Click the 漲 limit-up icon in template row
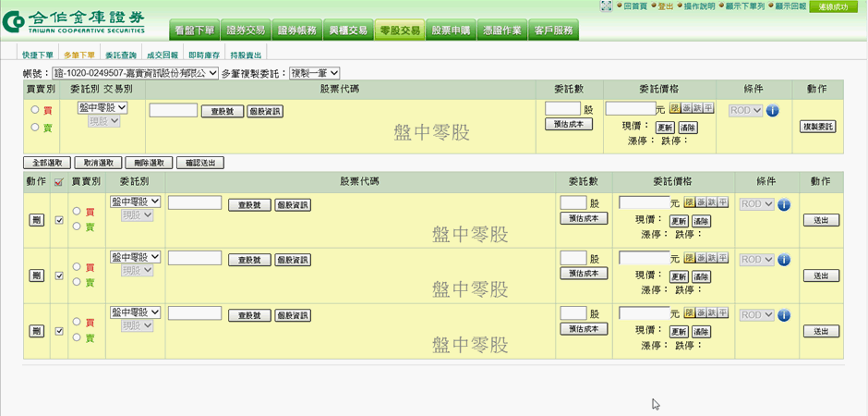 click(687, 109)
